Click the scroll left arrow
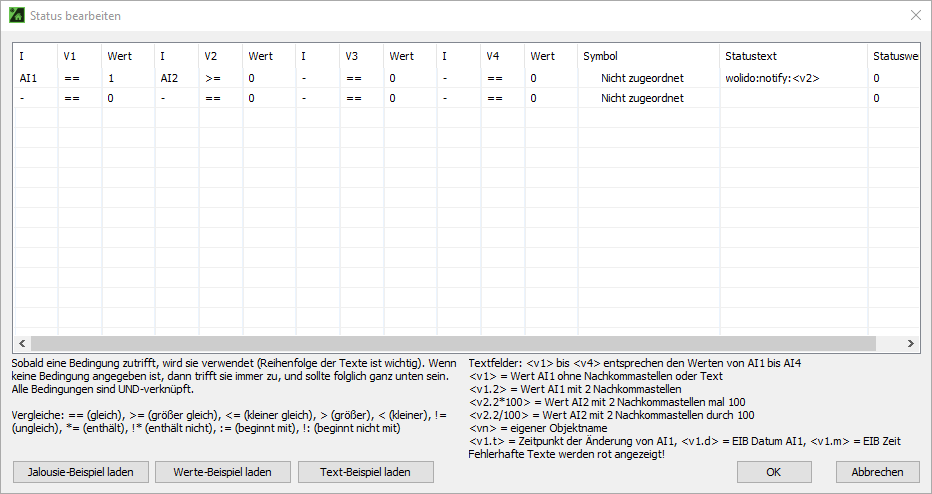This screenshot has height=494, width=932. click(22, 343)
